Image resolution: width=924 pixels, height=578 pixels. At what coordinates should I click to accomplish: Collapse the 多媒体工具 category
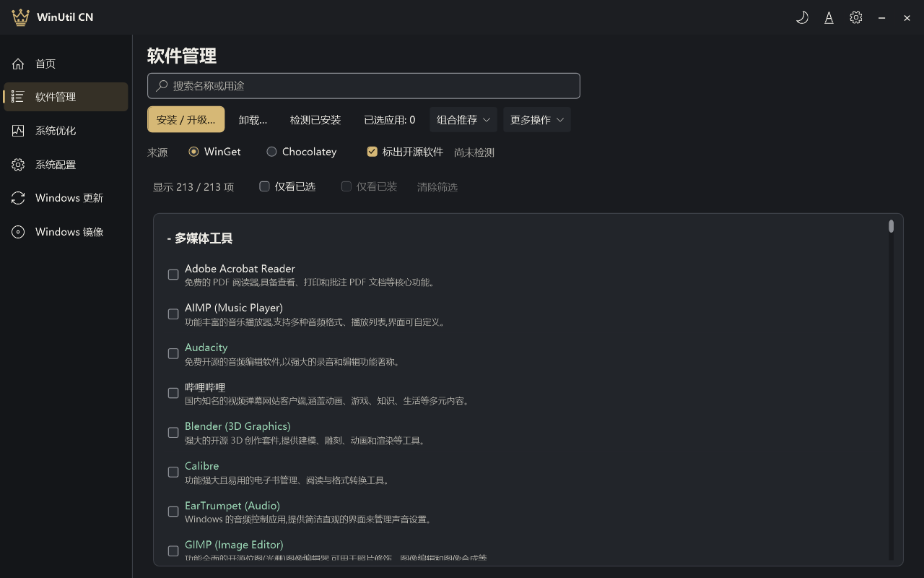pos(200,238)
